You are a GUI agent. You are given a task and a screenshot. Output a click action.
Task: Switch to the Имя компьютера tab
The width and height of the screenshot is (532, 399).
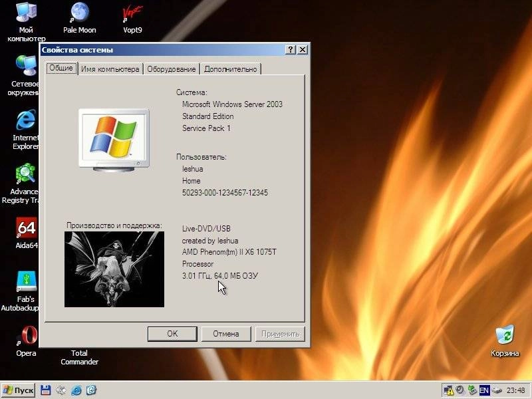[110, 69]
